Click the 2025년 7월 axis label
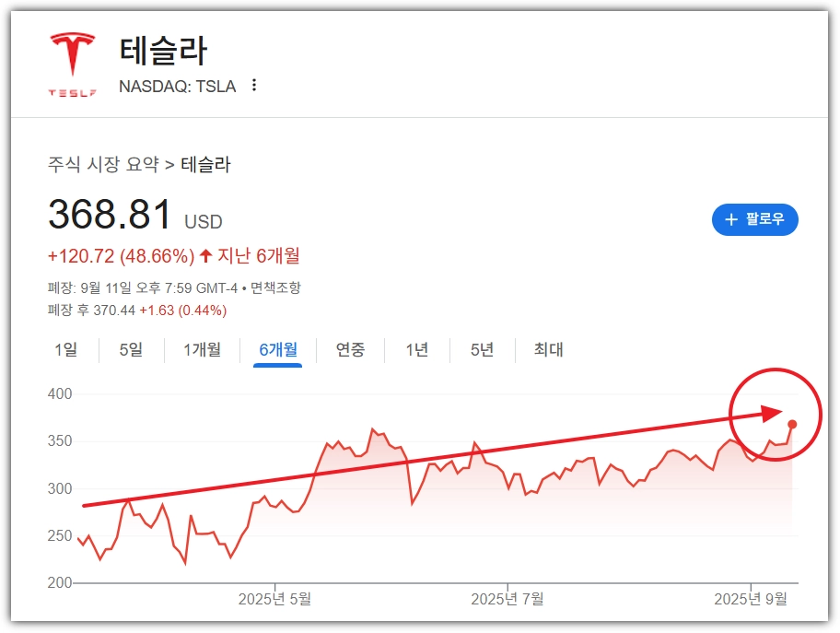 pos(507,599)
